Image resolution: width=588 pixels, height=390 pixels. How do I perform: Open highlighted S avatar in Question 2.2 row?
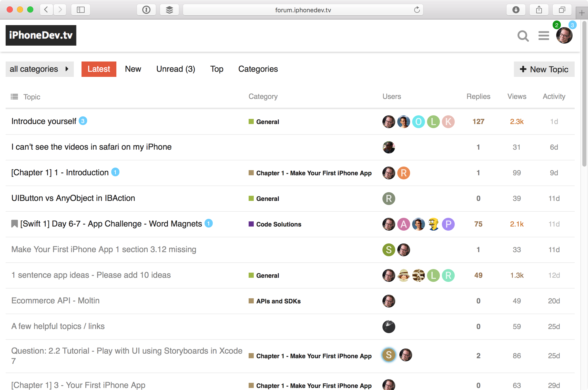click(x=389, y=355)
